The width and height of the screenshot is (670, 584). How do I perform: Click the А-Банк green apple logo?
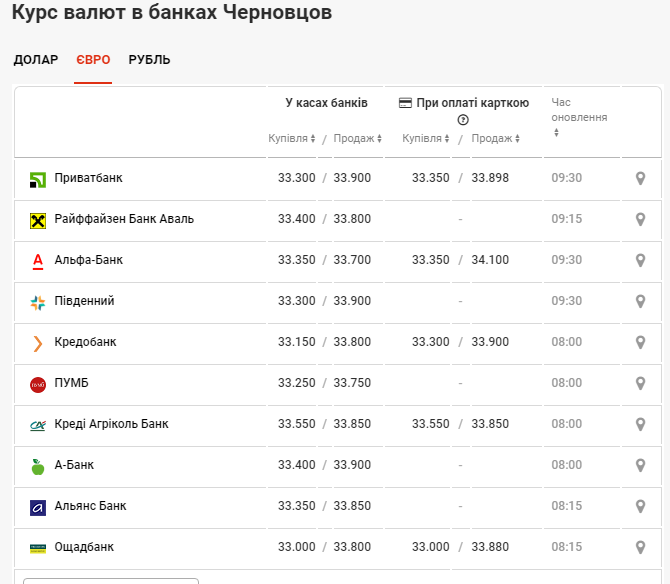(38, 467)
